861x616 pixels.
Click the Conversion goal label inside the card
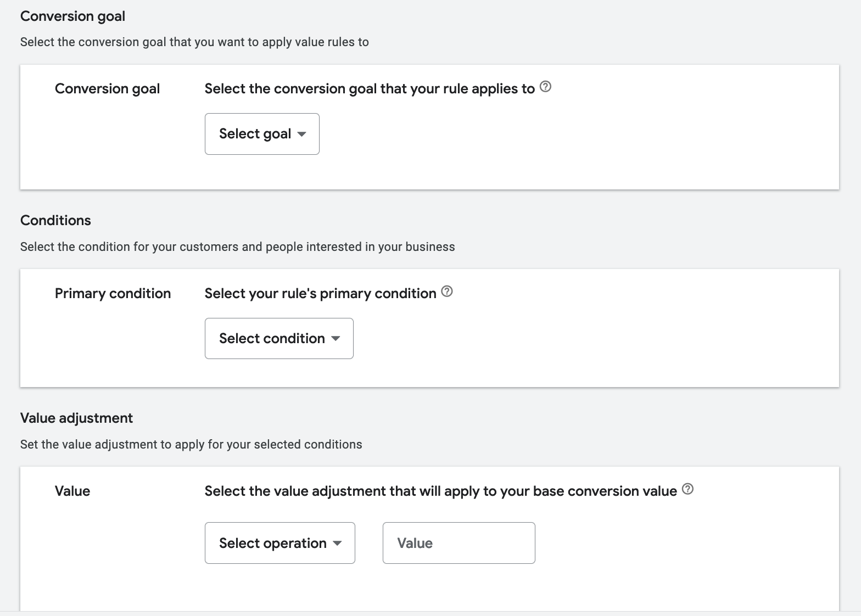coord(107,89)
